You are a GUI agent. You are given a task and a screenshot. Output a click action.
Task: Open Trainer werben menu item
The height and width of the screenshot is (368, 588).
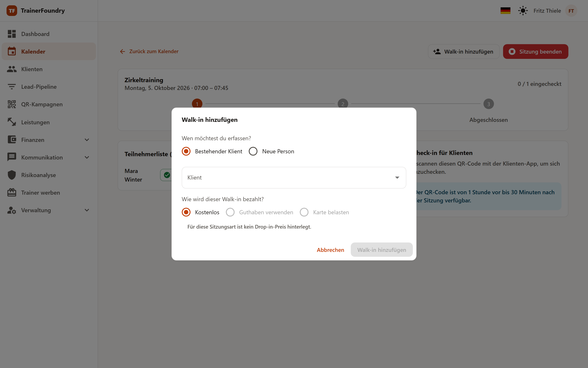(x=49, y=193)
